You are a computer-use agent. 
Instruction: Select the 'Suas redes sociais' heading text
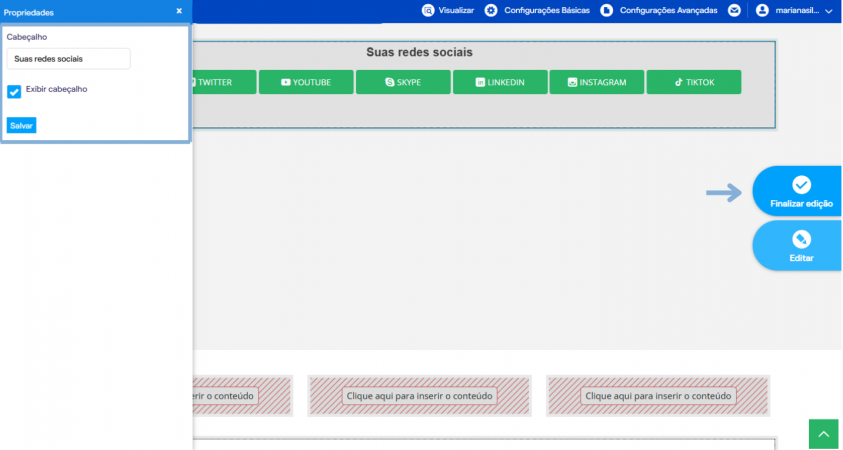tap(419, 52)
